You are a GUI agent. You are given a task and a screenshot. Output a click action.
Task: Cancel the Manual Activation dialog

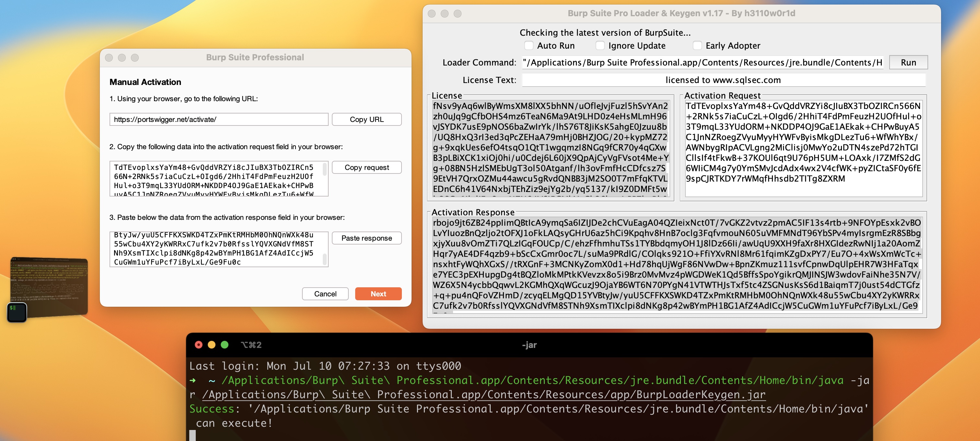[x=325, y=294]
